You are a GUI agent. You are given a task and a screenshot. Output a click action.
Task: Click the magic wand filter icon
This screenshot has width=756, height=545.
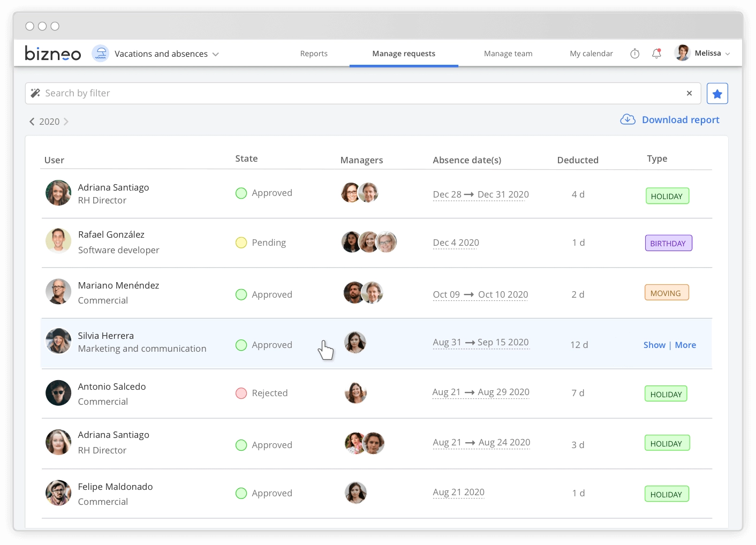[35, 93]
